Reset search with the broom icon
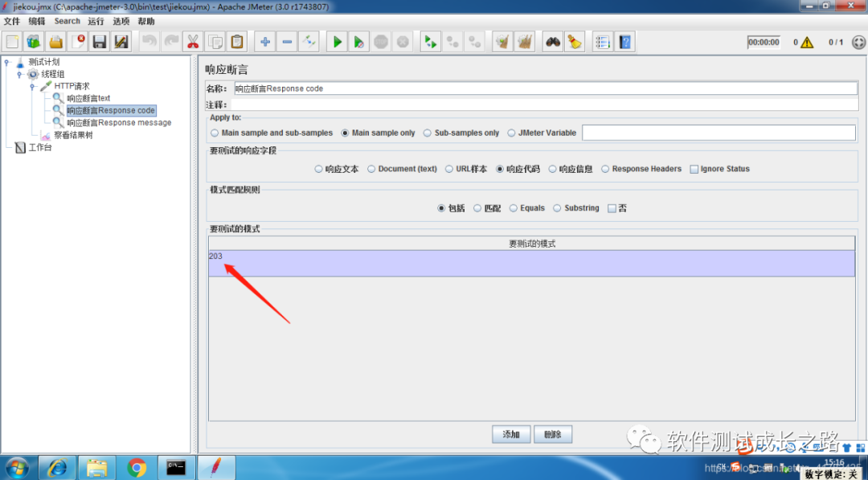The image size is (868, 480). 575,42
